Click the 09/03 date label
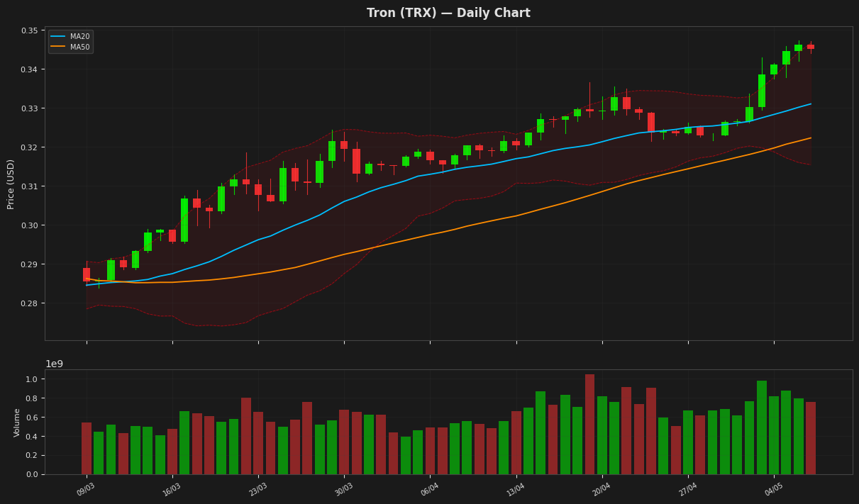This screenshot has height=504, width=859. tap(86, 489)
